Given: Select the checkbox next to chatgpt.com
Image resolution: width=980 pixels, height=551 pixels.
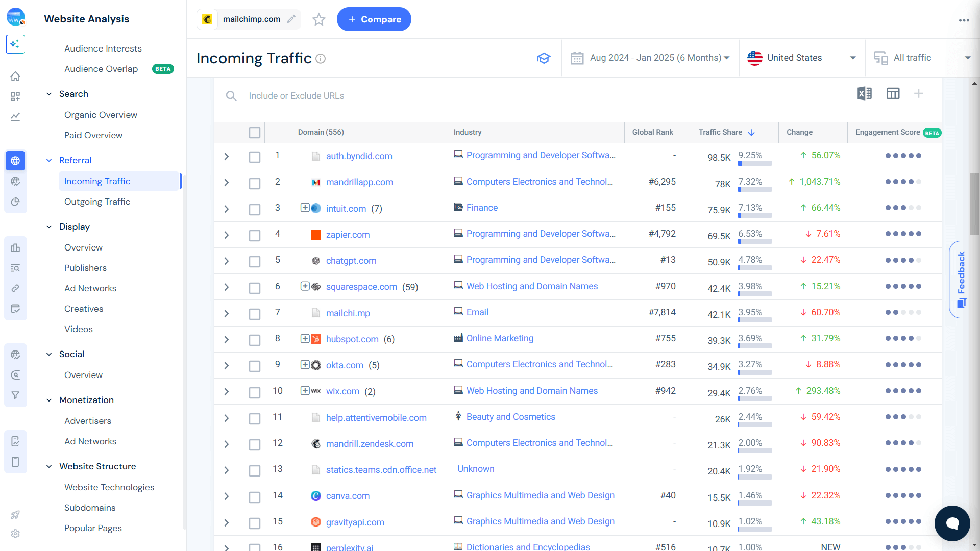Looking at the screenshot, I should (x=255, y=261).
